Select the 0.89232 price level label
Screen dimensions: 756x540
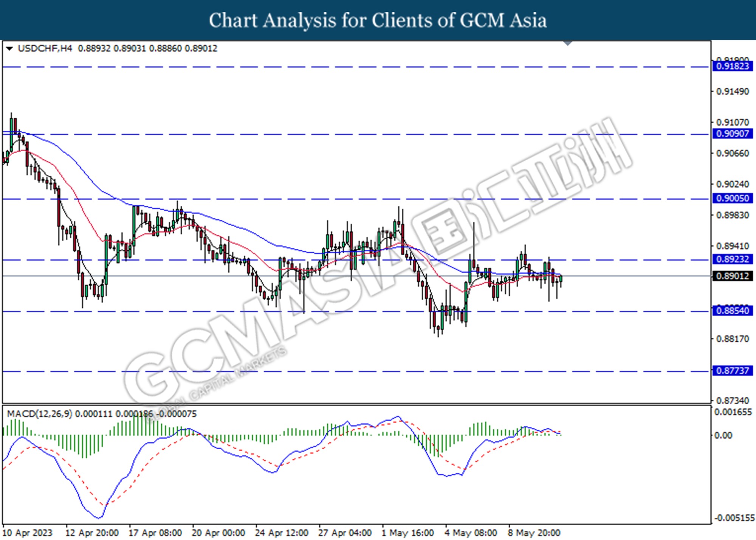pos(733,259)
